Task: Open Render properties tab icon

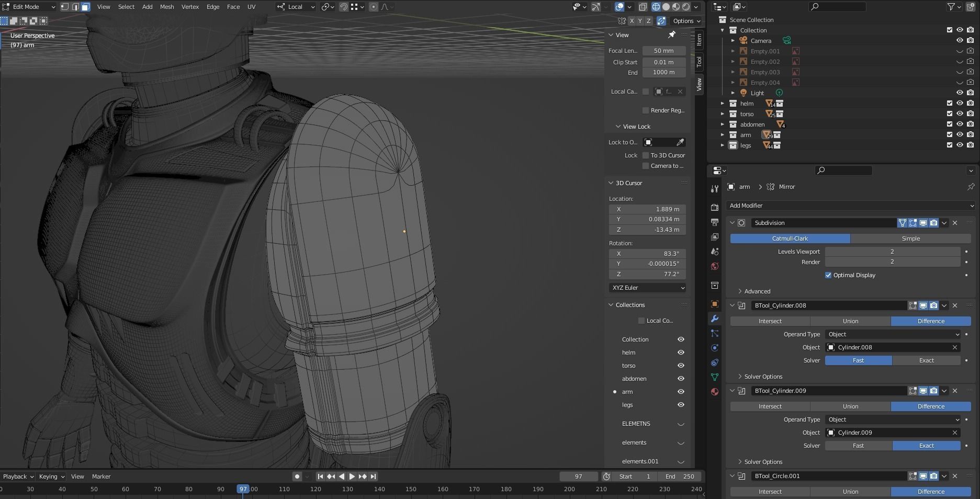Action: click(715, 208)
